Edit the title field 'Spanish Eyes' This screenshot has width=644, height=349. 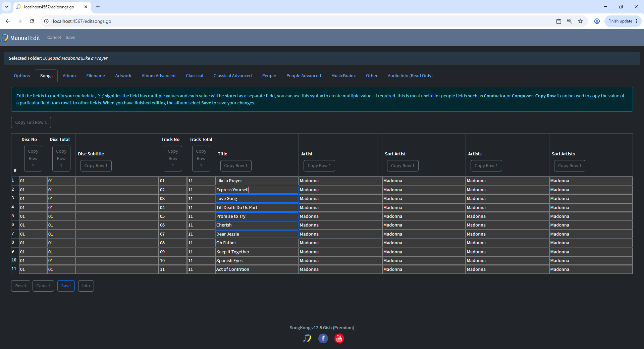click(x=257, y=261)
